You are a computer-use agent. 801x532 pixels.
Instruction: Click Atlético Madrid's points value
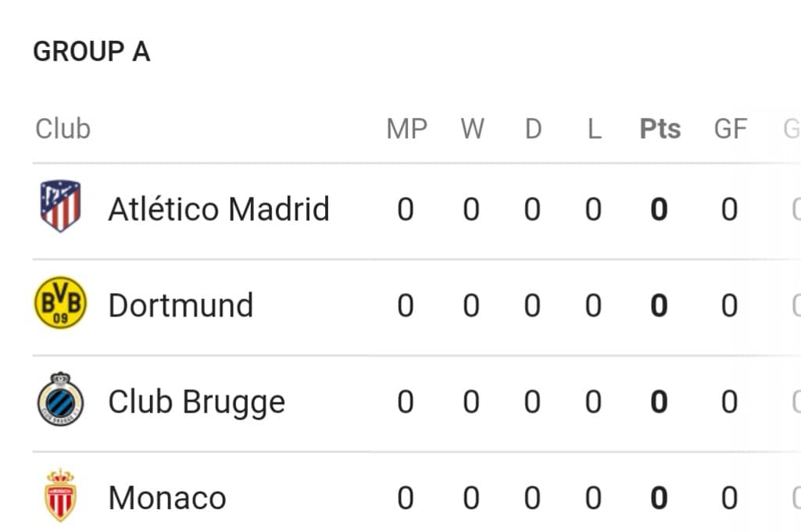pos(659,209)
